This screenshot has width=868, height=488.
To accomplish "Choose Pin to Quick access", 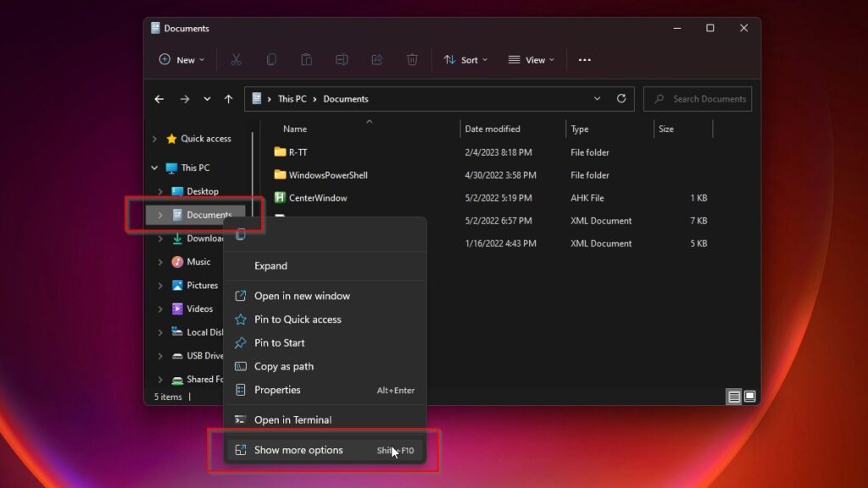I will tap(298, 319).
